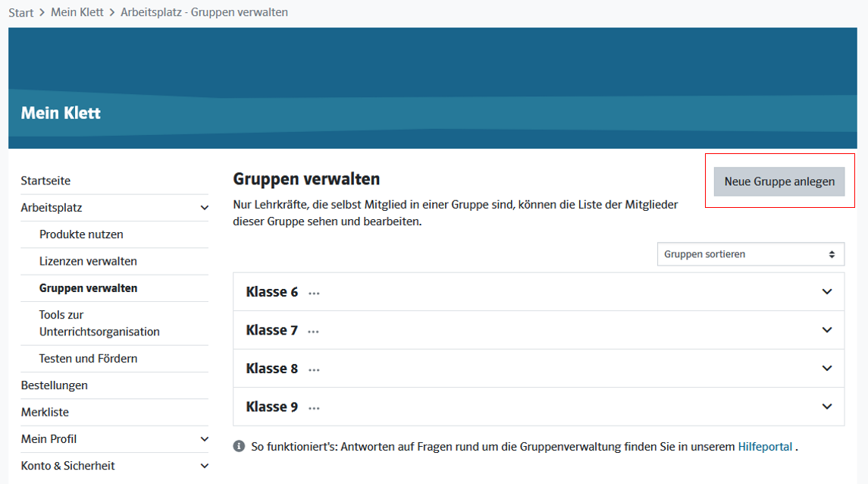
Task: Click the Neue Gruppe anlegen button
Action: [779, 181]
